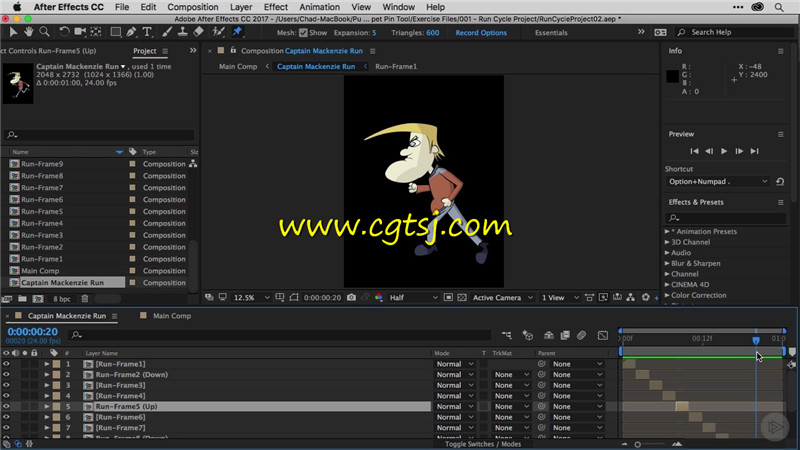Hide the Run-Frame6 layer eye
The height and width of the screenshot is (450, 800).
[6, 417]
